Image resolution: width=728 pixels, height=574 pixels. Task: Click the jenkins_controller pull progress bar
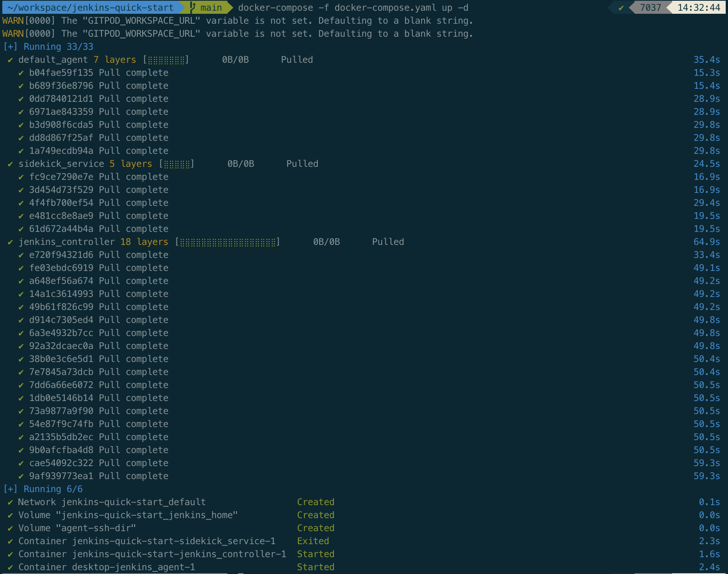(228, 242)
